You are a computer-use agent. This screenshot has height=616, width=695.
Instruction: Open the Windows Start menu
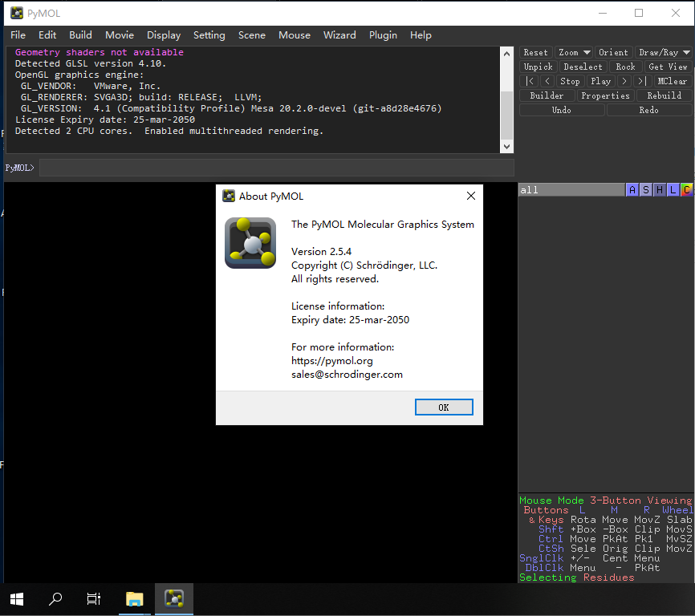tap(17, 599)
